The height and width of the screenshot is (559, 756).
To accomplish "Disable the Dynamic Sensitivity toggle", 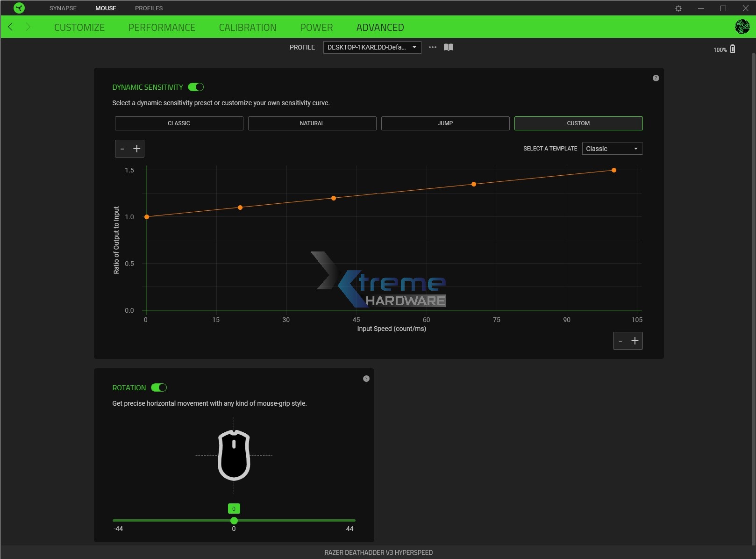I will tap(196, 87).
